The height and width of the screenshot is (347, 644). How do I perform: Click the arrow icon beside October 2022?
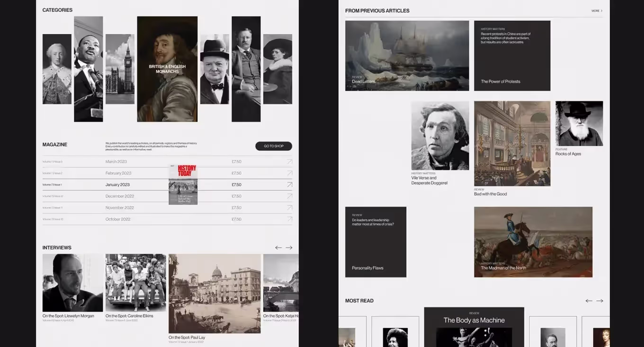point(289,219)
